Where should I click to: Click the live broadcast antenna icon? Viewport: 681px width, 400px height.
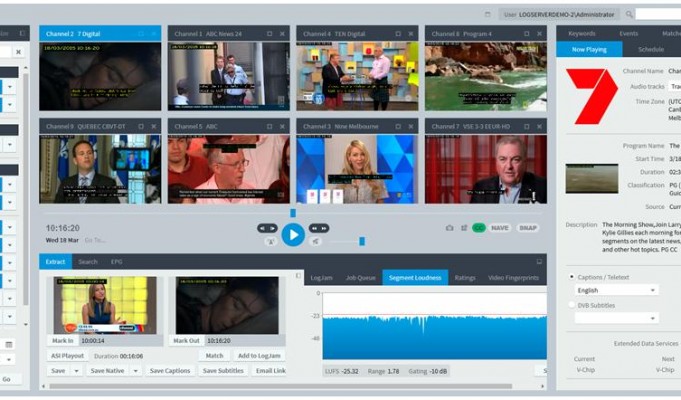coord(271,241)
